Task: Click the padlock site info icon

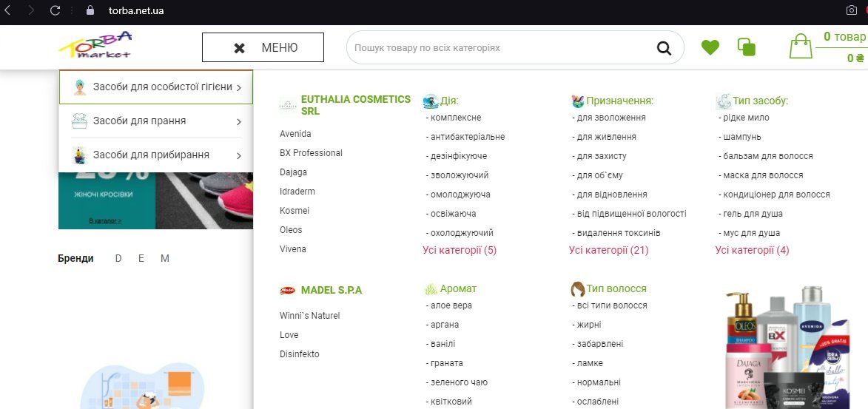Action: click(90, 10)
